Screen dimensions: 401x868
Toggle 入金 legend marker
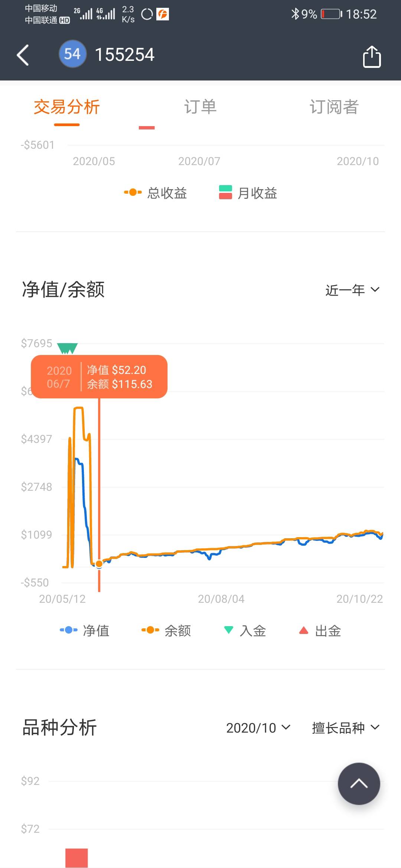click(x=245, y=630)
